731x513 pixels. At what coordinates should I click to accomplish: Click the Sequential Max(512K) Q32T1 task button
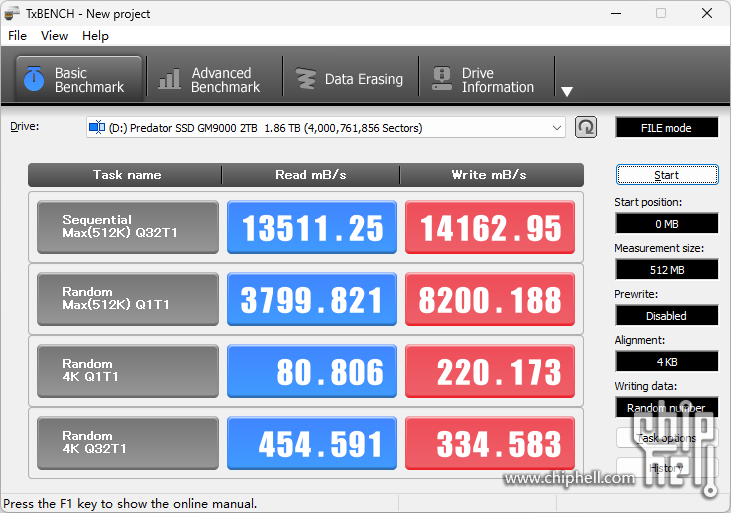(x=128, y=227)
